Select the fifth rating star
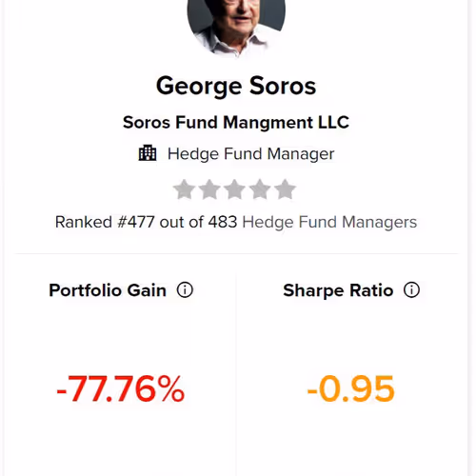 pyautogui.click(x=285, y=189)
